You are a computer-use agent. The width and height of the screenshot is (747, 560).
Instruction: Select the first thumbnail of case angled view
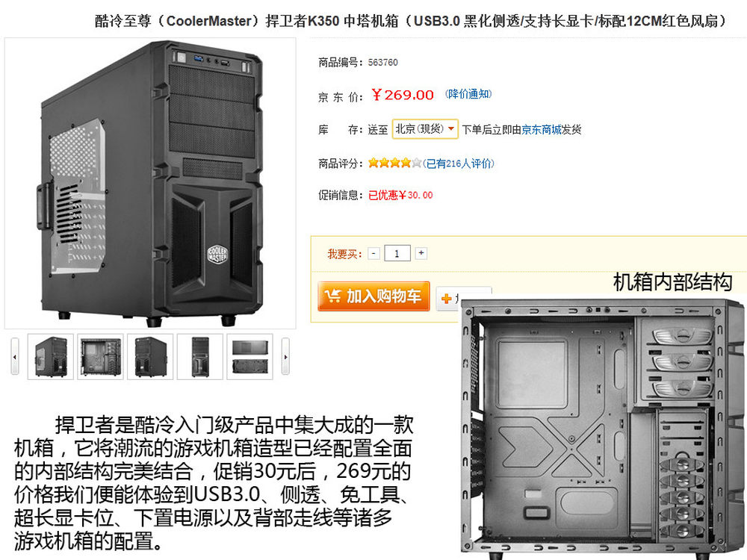[51, 357]
